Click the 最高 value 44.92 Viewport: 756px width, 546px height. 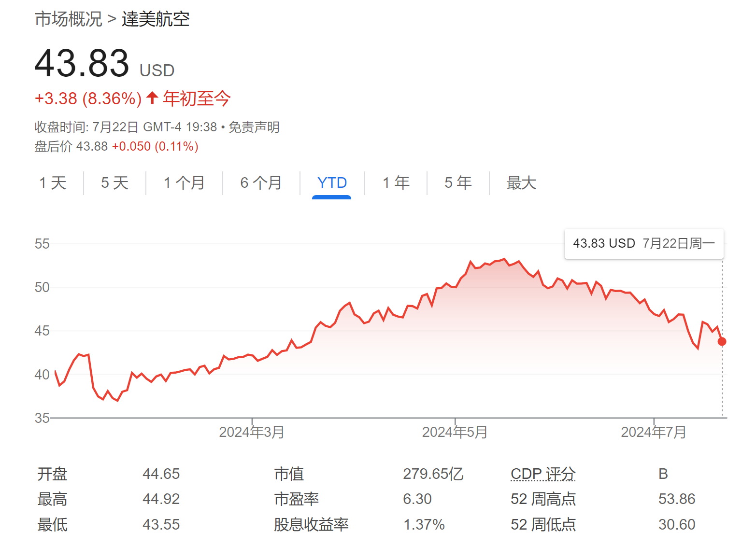161,499
